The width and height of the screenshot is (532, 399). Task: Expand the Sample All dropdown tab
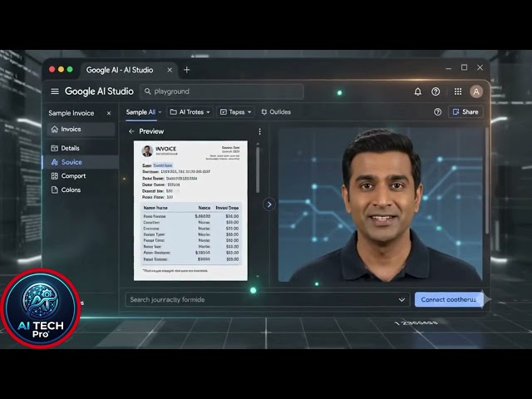pos(144,112)
